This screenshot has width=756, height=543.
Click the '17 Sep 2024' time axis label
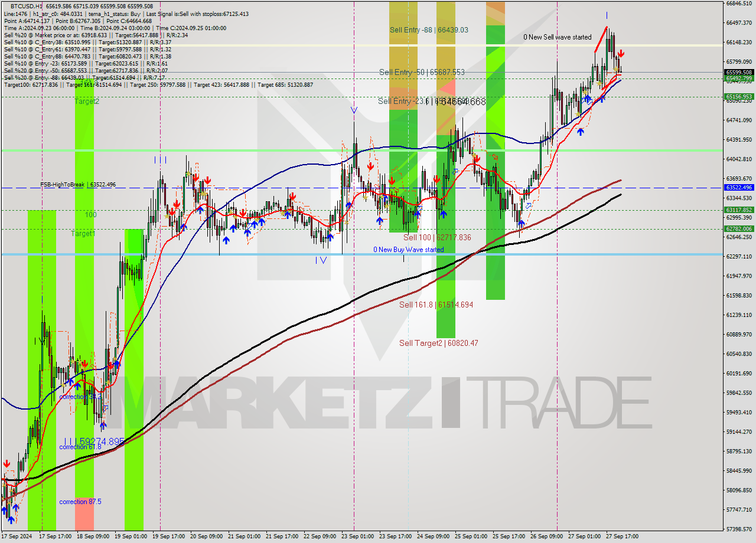pyautogui.click(x=17, y=537)
